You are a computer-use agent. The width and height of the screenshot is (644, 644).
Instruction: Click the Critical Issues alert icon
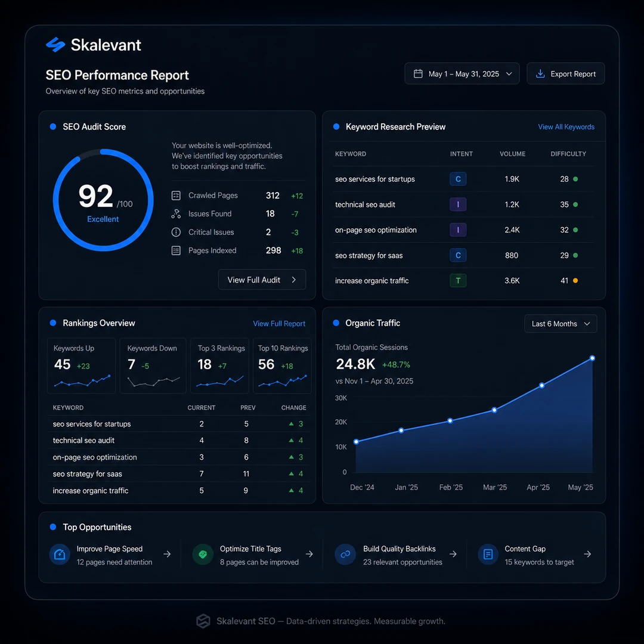tap(176, 232)
